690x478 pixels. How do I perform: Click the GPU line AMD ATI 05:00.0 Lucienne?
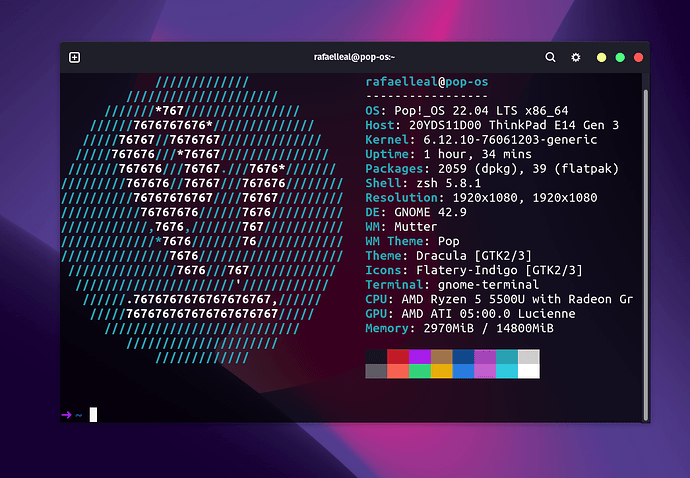[x=470, y=314]
